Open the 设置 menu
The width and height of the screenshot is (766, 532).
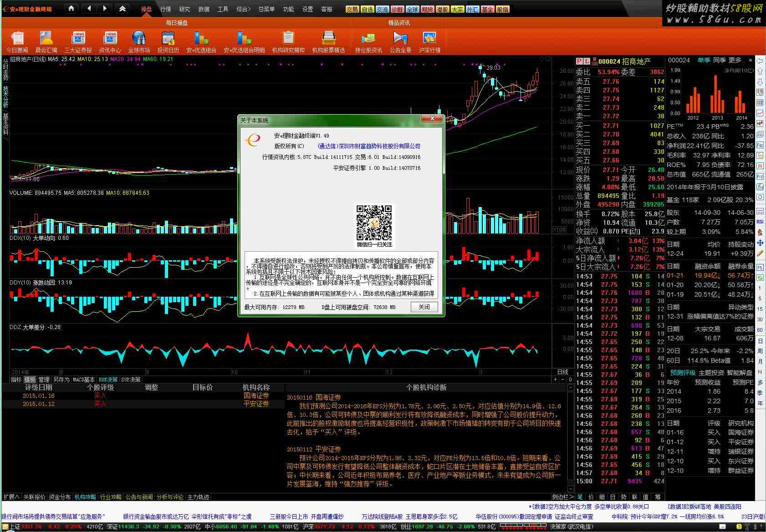[308, 9]
